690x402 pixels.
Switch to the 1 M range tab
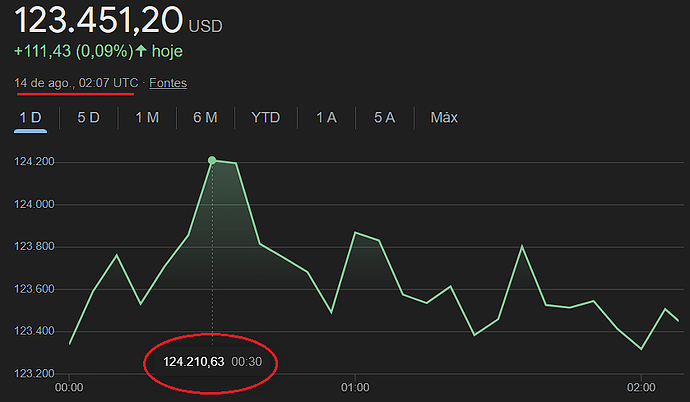click(147, 118)
